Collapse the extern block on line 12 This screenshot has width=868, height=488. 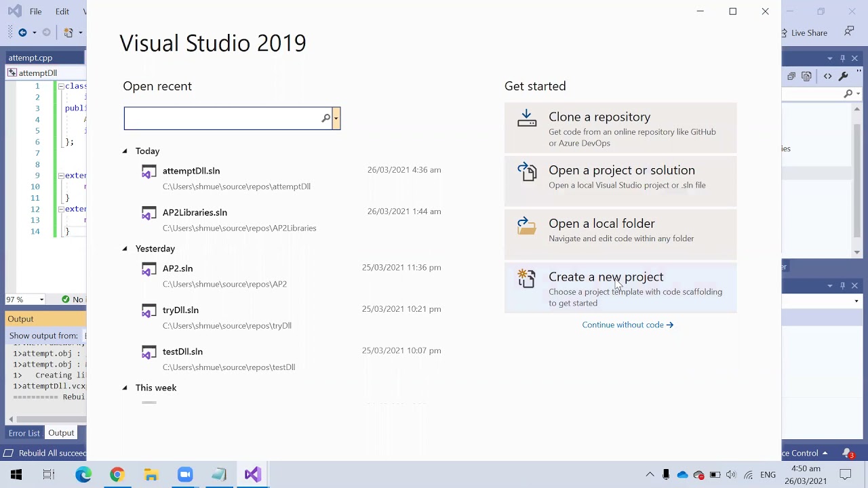point(60,209)
